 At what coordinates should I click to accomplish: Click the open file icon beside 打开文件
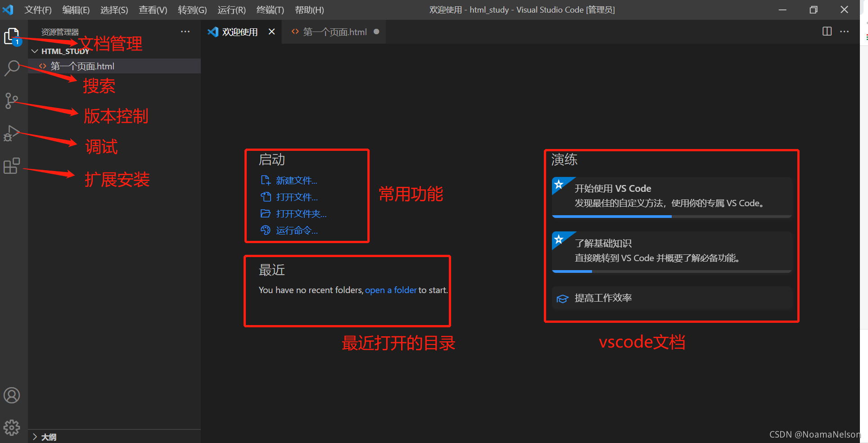(x=266, y=197)
